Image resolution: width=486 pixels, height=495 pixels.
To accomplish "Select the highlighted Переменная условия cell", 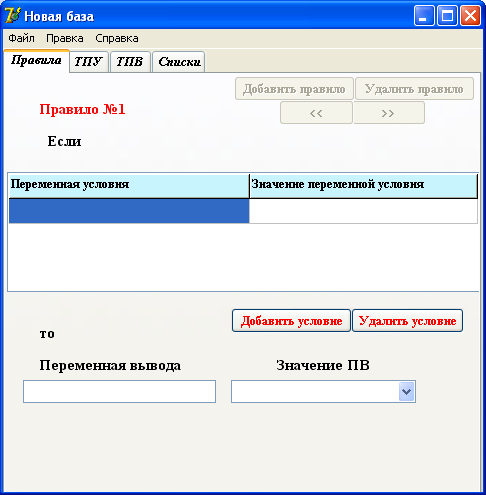I will pyautogui.click(x=129, y=211).
